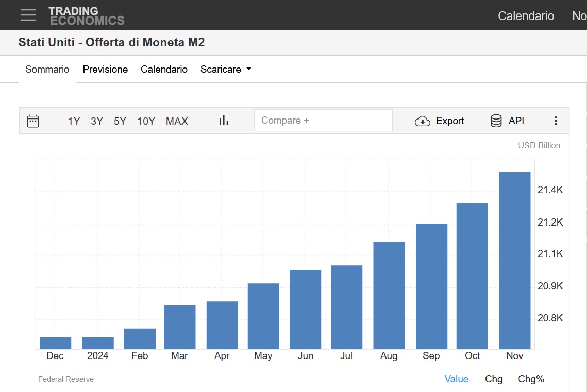587x392 pixels.
Task: Click the Jun bar in the chart
Action: click(306, 310)
